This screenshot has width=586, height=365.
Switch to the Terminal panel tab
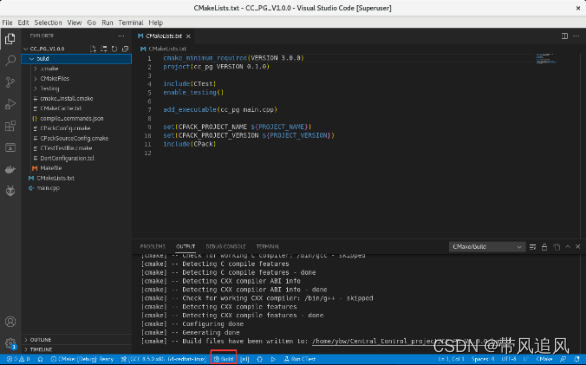[268, 247]
